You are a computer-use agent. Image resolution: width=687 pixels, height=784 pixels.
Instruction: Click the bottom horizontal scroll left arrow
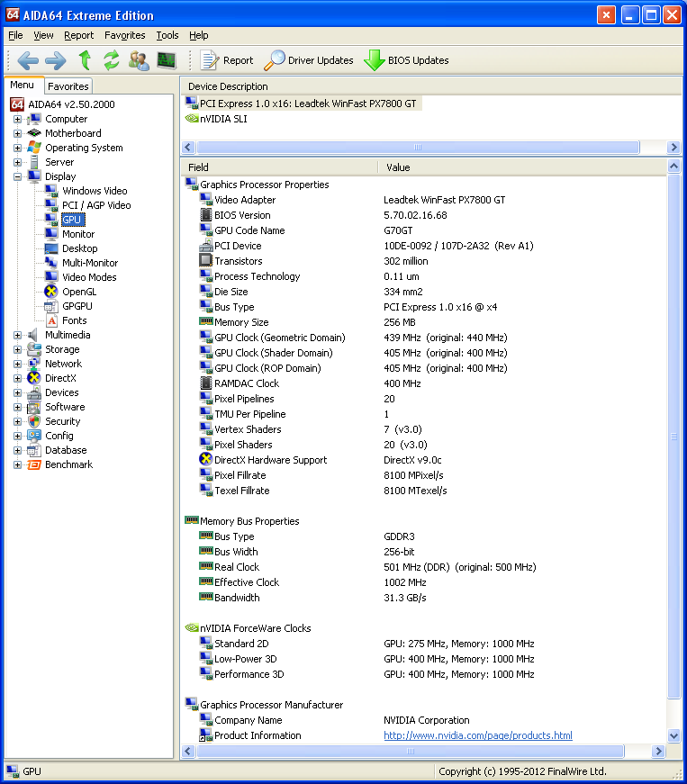click(188, 751)
